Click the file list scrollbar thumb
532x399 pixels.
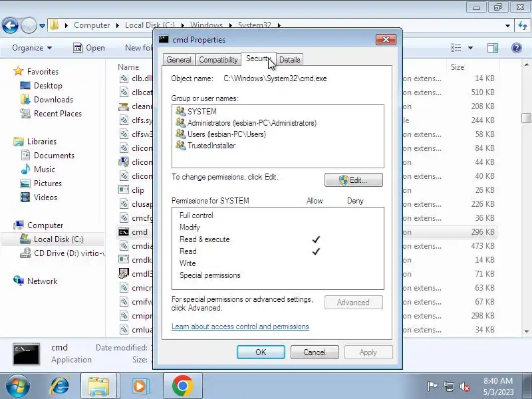pos(526,118)
